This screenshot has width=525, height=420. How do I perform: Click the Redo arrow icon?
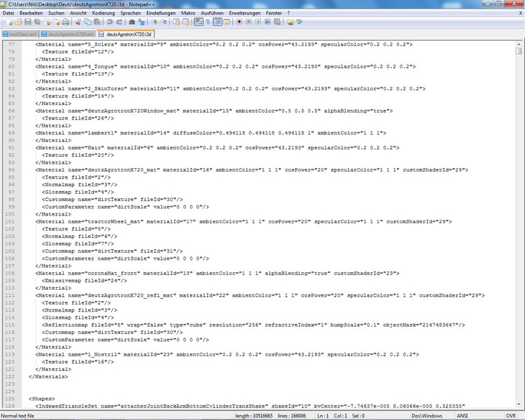(119, 22)
